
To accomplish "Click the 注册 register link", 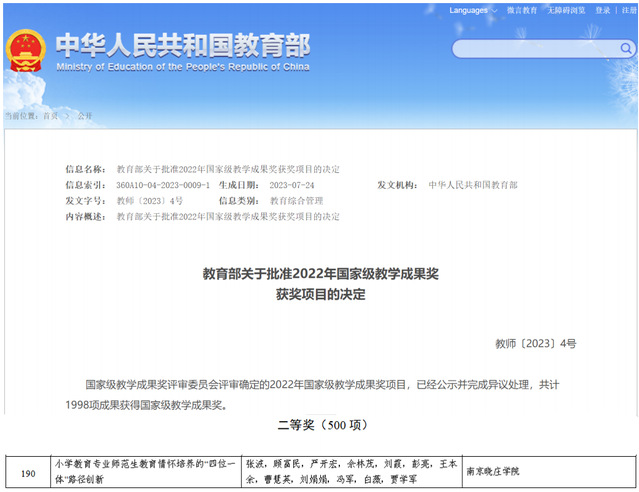I will [629, 11].
